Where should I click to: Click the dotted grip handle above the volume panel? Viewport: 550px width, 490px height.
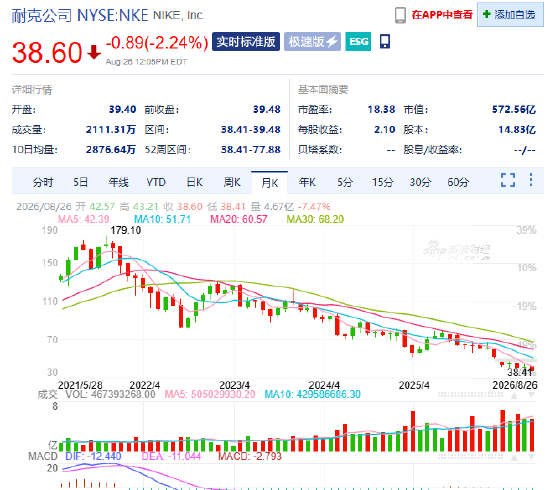470,395
